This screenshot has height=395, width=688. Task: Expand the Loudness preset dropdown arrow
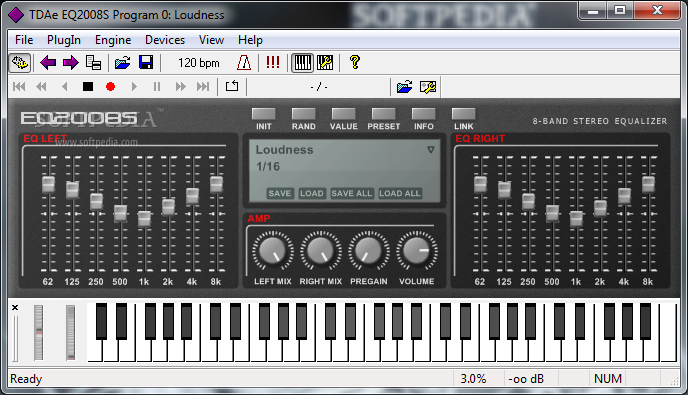pyautogui.click(x=431, y=150)
